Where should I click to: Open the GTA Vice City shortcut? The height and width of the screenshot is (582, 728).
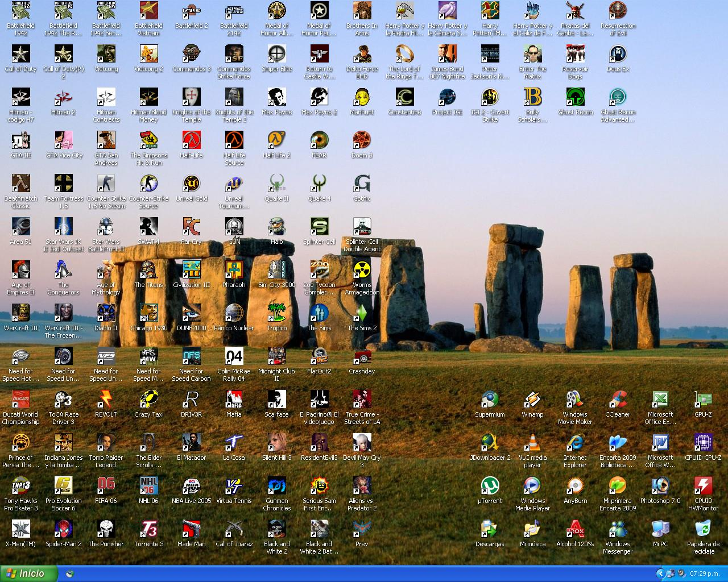pos(64,145)
